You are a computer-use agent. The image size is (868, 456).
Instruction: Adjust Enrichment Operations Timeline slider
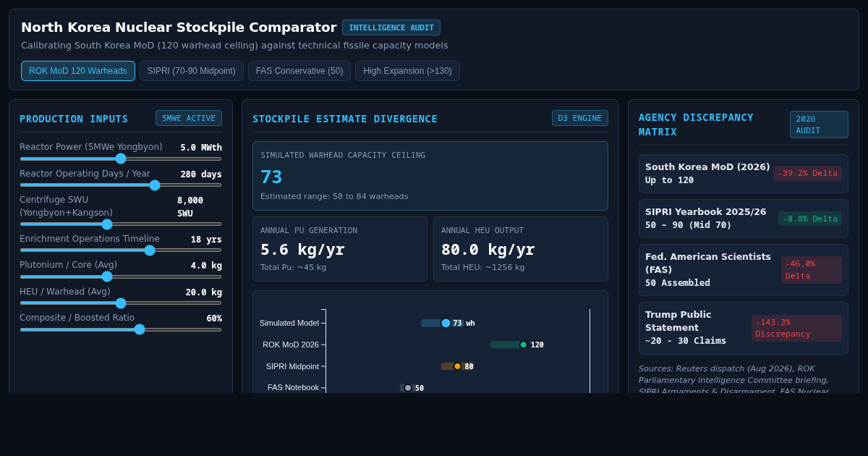(121, 250)
